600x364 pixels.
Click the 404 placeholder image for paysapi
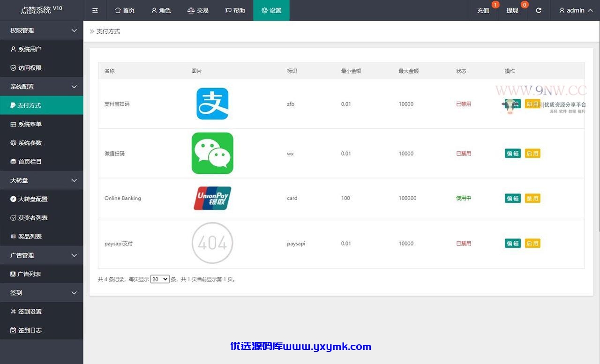(212, 243)
